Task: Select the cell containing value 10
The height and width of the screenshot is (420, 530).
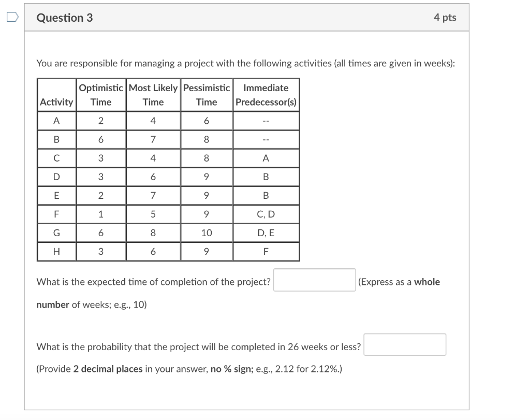Action: (207, 233)
